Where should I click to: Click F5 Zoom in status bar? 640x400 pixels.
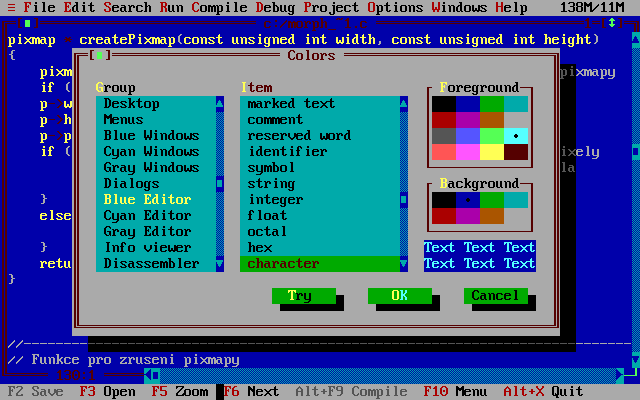click(180, 392)
